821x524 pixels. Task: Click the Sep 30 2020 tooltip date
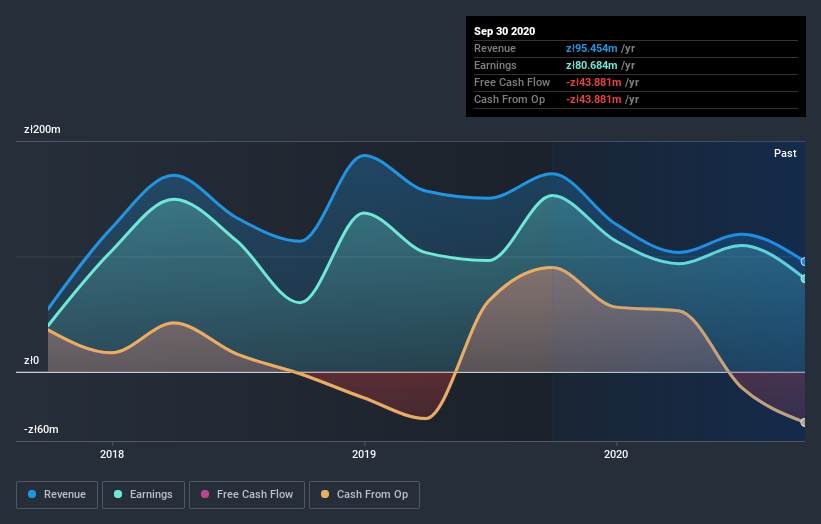(505, 31)
